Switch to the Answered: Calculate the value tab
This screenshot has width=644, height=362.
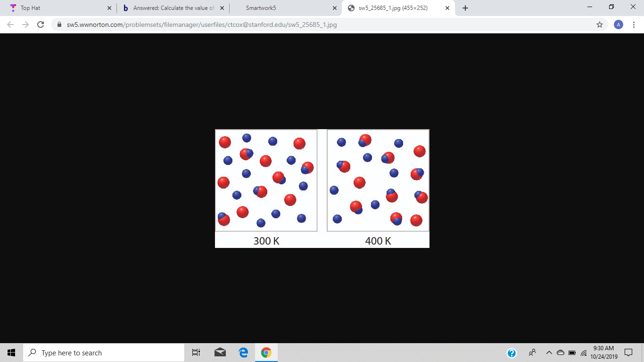tap(173, 8)
